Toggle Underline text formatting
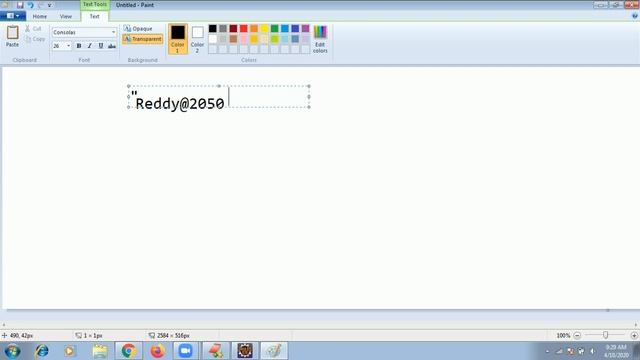Viewport: 640px width, 360px height. (101, 46)
